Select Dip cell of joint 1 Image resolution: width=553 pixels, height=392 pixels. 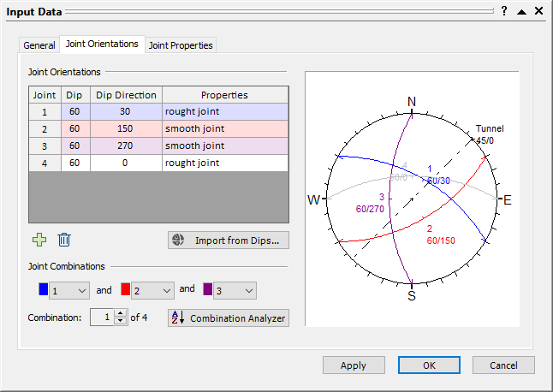(x=75, y=112)
